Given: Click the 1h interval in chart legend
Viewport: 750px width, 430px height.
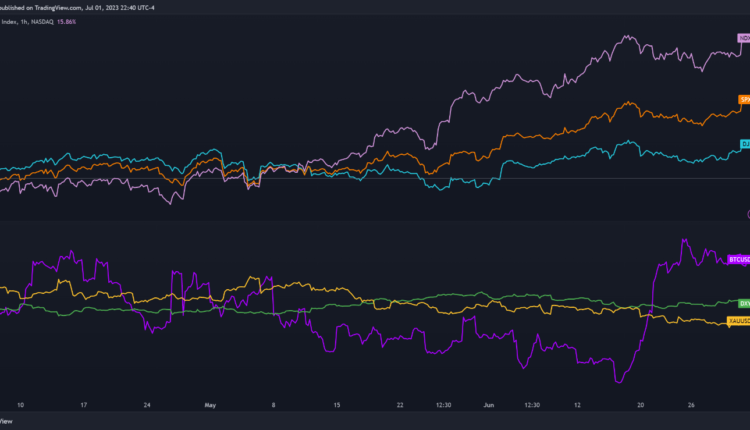Looking at the screenshot, I should (x=24, y=22).
